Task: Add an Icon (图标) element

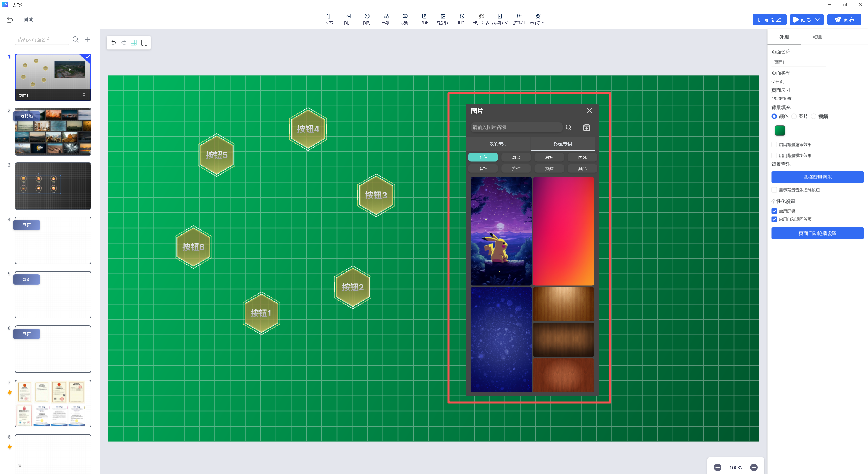Action: tap(367, 19)
